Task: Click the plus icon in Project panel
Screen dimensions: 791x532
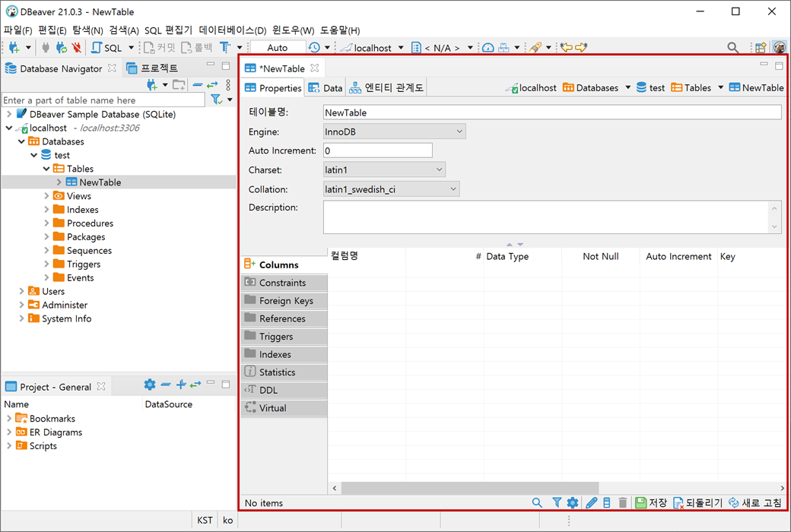Action: [181, 385]
